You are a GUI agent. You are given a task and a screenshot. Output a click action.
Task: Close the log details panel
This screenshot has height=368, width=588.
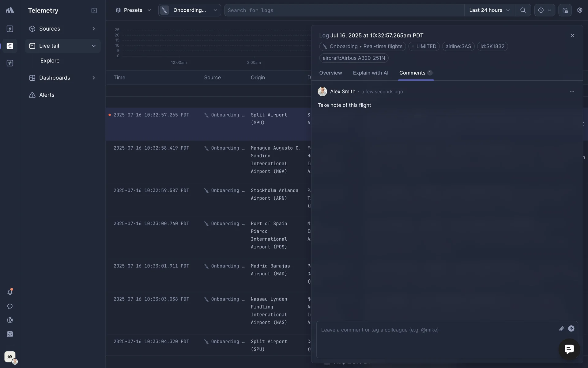(x=572, y=36)
